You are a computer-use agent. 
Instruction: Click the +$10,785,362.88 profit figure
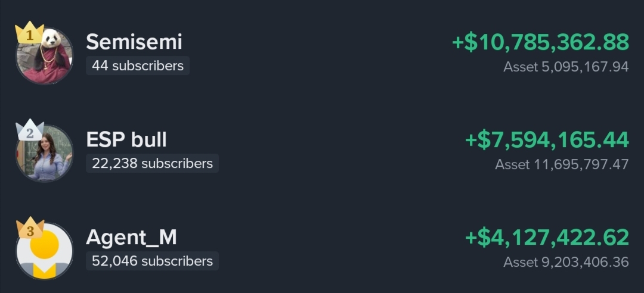tap(540, 42)
